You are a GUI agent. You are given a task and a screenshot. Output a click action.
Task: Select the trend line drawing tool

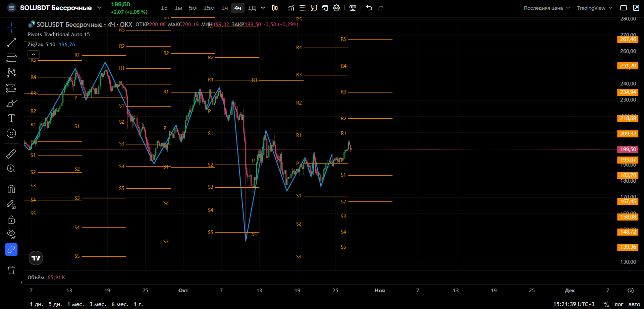tap(11, 43)
